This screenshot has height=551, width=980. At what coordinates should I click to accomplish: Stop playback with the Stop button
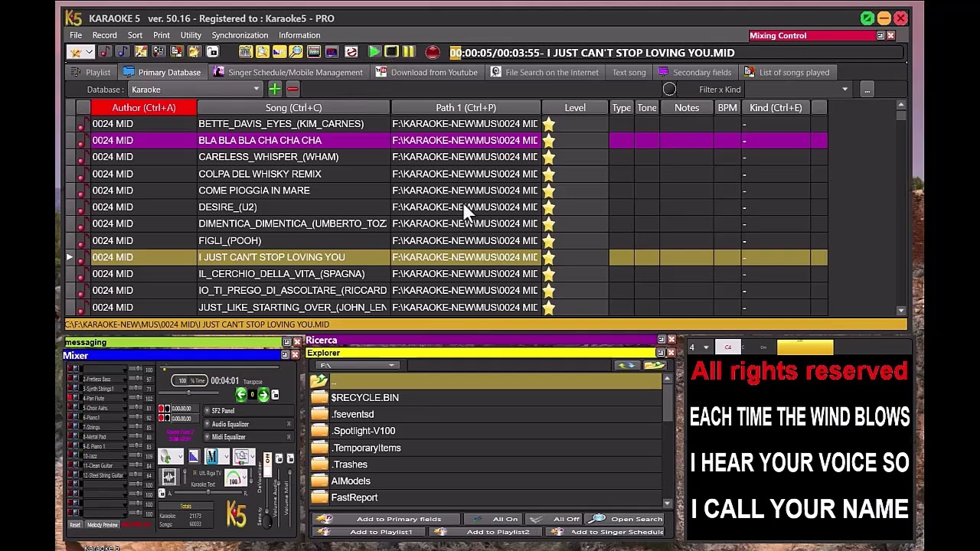[391, 52]
